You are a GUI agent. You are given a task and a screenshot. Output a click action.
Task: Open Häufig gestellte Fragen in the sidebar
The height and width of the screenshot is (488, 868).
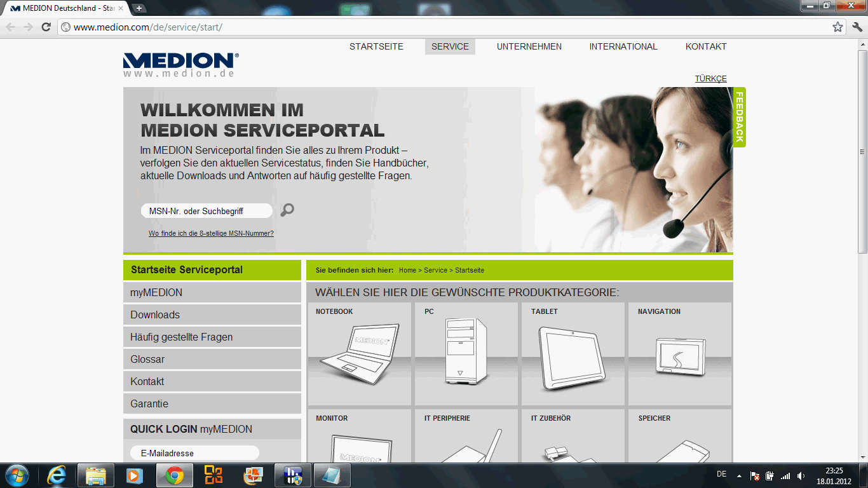[212, 337]
